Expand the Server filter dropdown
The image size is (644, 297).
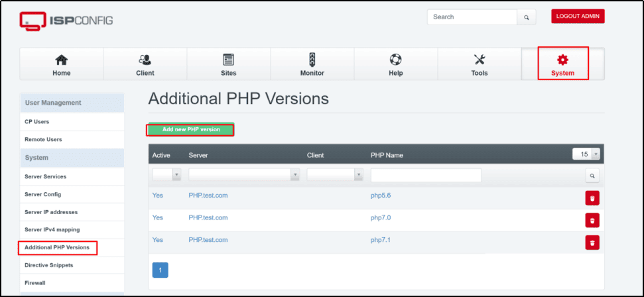click(x=243, y=174)
